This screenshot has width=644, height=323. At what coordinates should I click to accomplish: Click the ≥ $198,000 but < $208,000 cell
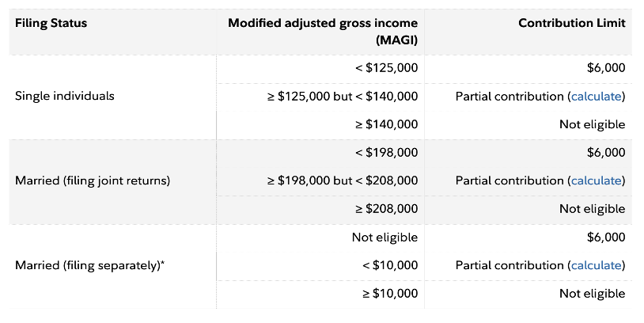(343, 180)
